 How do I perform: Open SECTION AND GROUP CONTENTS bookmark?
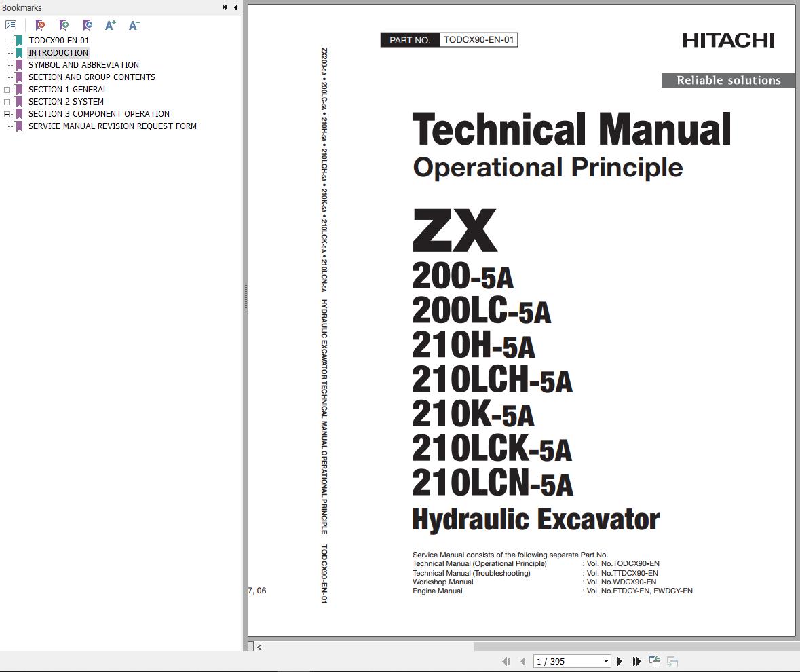click(92, 77)
